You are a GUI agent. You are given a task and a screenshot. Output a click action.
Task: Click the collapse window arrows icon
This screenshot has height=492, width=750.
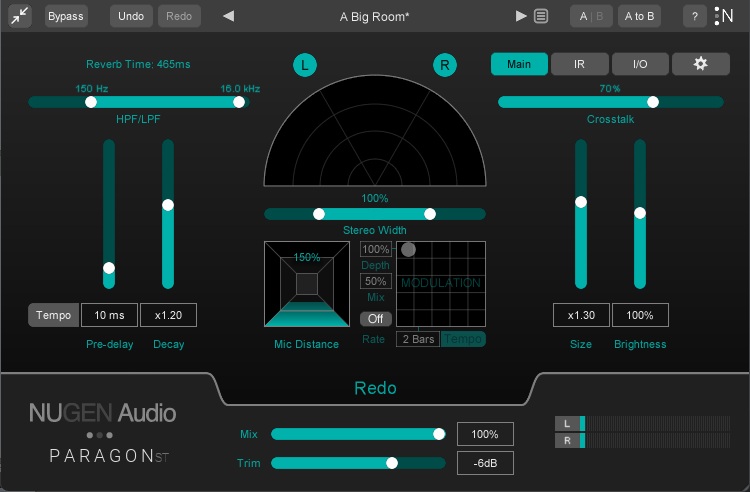coord(20,16)
